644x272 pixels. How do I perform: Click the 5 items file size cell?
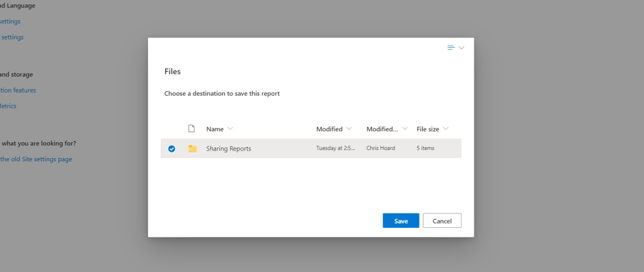[425, 149]
